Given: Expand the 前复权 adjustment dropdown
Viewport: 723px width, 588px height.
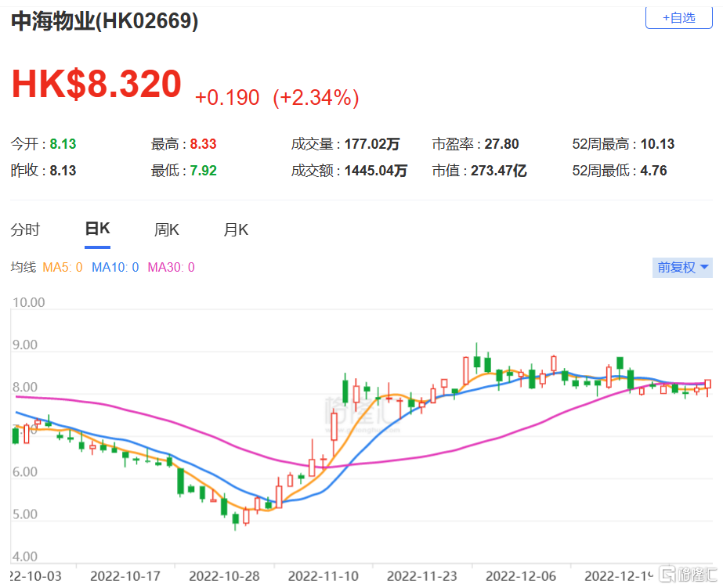Looking at the screenshot, I should tap(682, 267).
